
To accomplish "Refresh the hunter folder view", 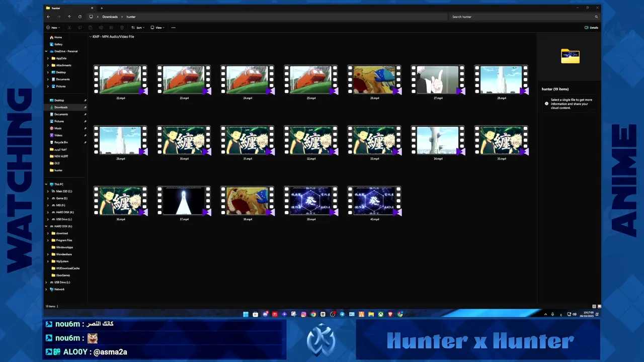I will point(79,17).
